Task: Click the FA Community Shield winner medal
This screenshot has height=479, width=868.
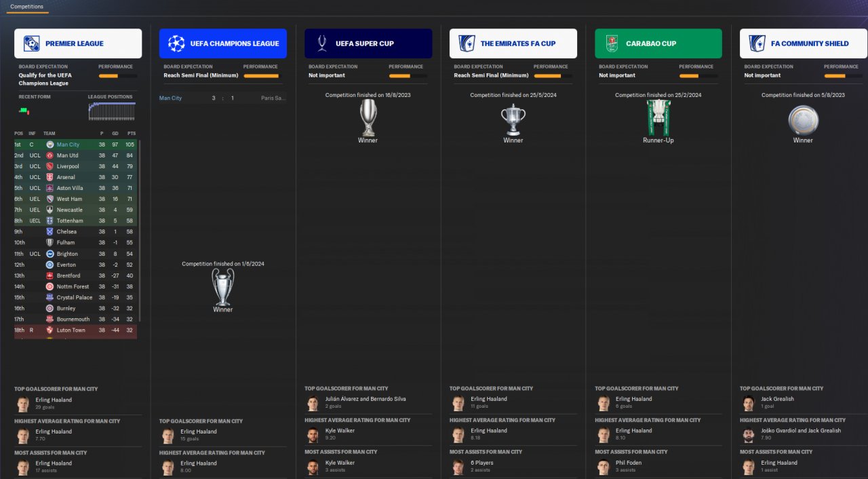Action: coord(804,121)
